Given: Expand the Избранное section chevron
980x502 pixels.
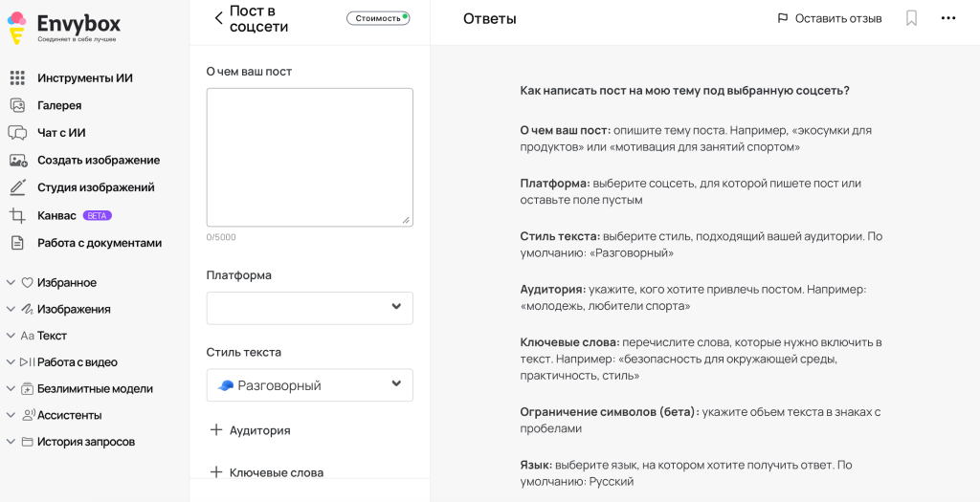Looking at the screenshot, I should coord(11,283).
